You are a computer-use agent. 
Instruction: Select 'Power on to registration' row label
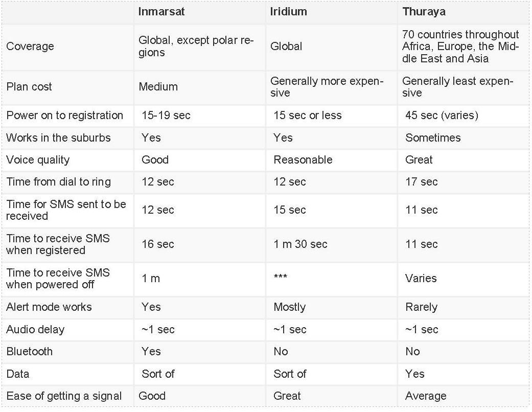(x=64, y=116)
